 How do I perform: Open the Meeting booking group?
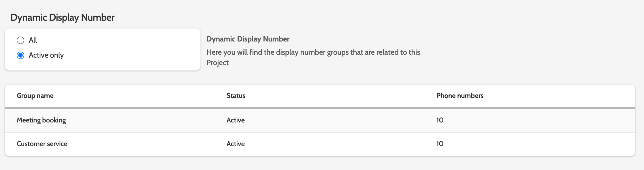tap(41, 120)
